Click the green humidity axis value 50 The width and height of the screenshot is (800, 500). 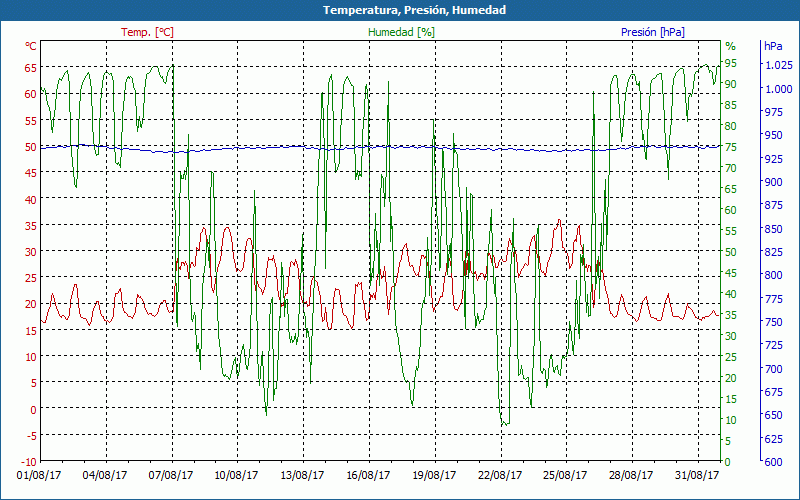[x=731, y=252]
